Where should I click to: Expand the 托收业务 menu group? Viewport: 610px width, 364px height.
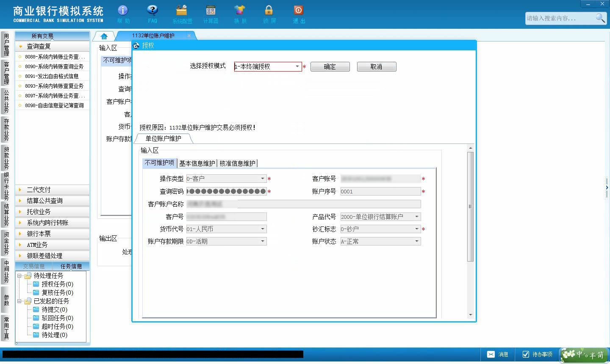(53, 212)
